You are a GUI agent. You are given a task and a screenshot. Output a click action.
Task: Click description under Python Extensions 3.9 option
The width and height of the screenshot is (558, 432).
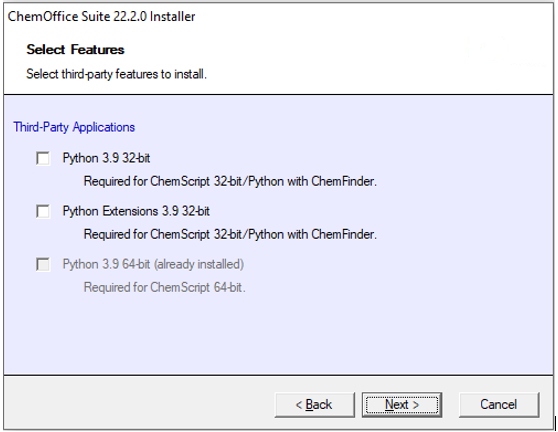pos(230,235)
